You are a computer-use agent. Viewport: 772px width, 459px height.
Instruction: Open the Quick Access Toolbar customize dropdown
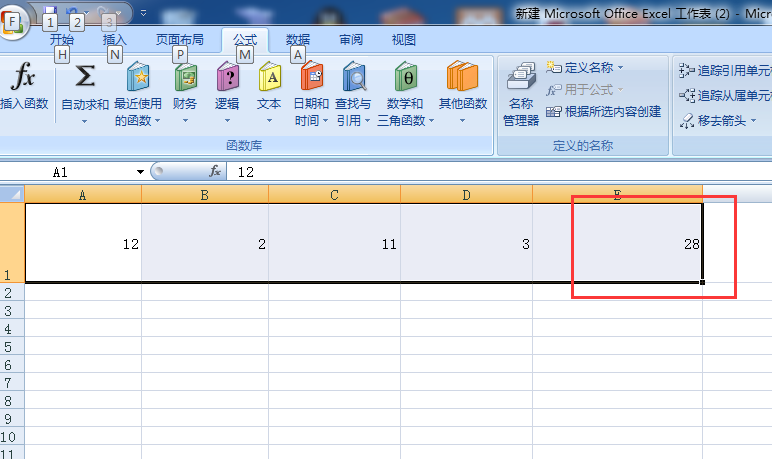pos(143,13)
